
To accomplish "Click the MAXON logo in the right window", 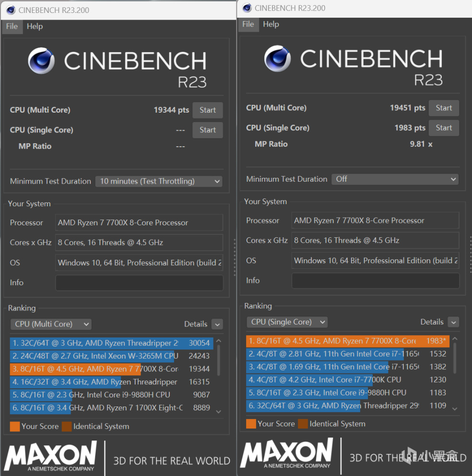I will pyautogui.click(x=287, y=453).
